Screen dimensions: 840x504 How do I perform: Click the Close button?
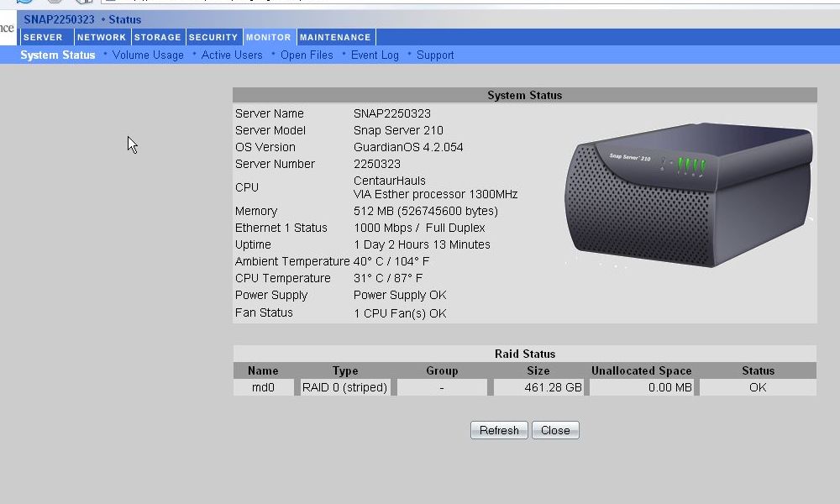(555, 430)
